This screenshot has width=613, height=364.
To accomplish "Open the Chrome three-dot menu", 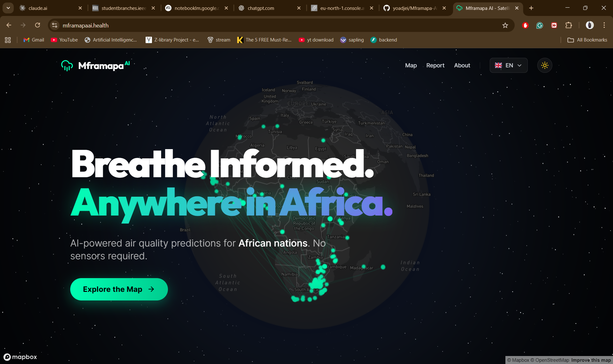I will [x=604, y=25].
